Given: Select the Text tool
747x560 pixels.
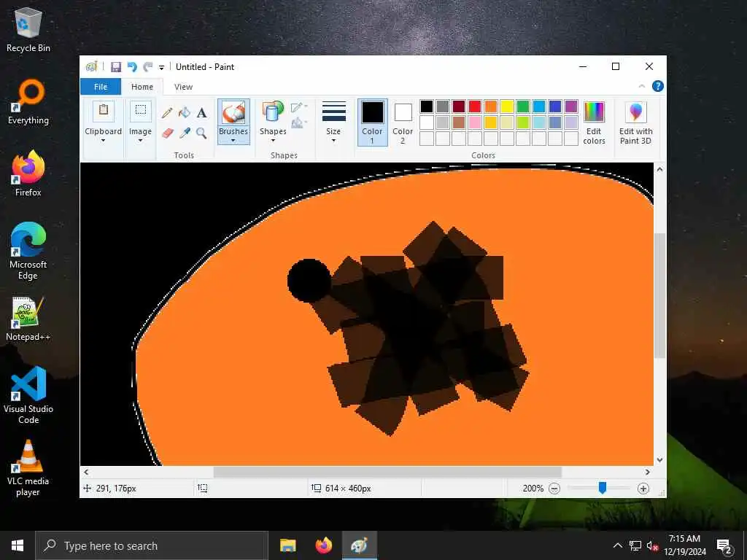Looking at the screenshot, I should coord(201,113).
